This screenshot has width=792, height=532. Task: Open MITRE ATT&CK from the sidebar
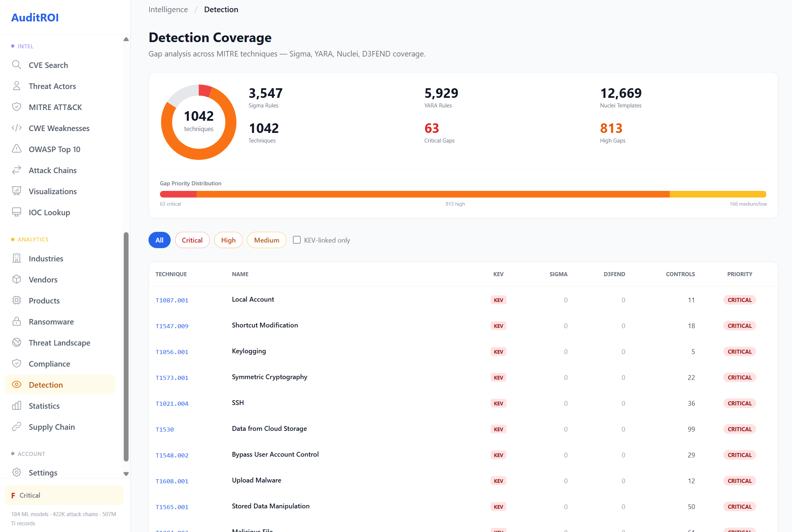[55, 107]
